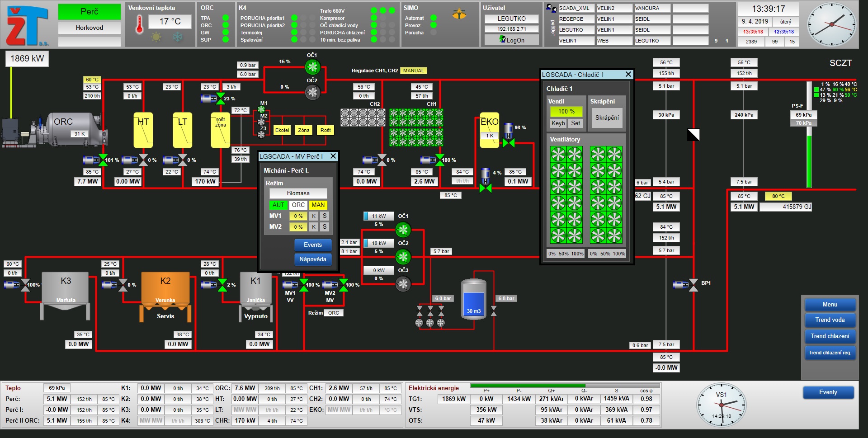Click the lower OČ1 pump fan at 11 kW
Screen dimensions: 868x438
(403, 230)
